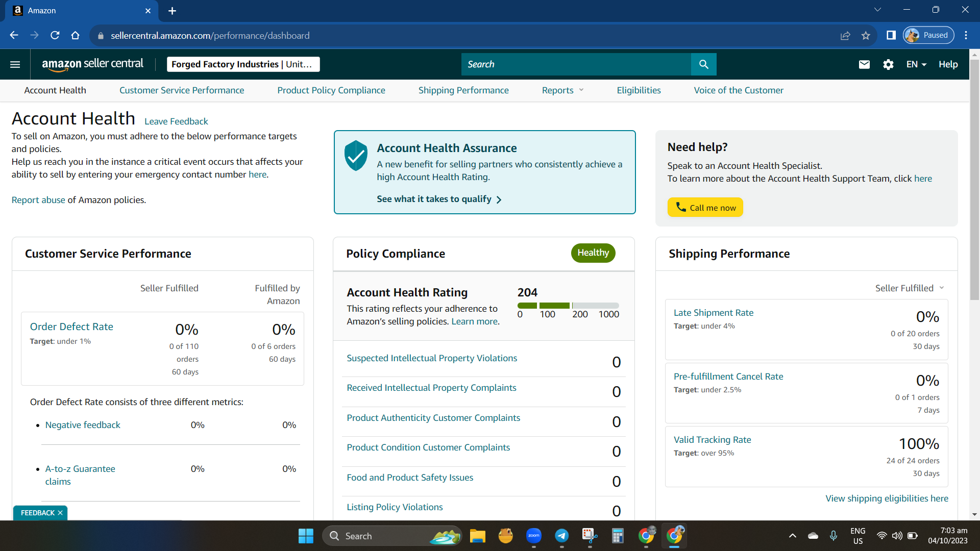Viewport: 980px width, 551px height.
Task: Expand See what it takes to qualify
Action: tap(439, 199)
